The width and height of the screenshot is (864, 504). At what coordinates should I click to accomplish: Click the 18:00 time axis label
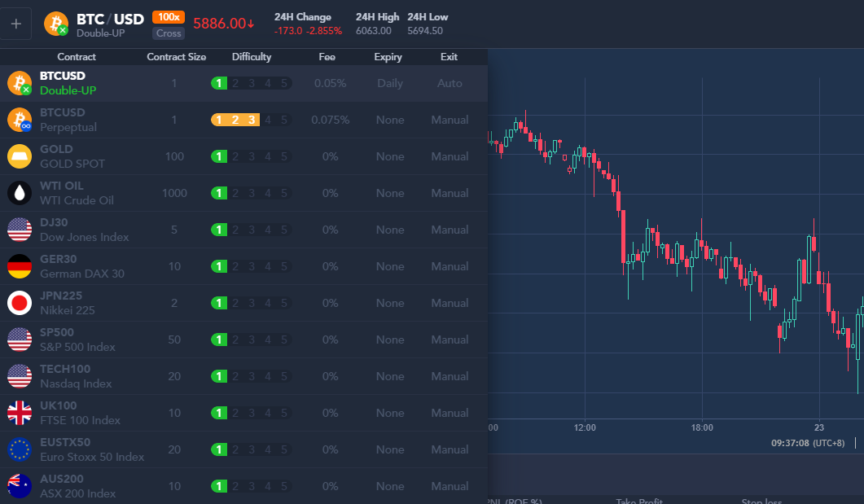pyautogui.click(x=702, y=427)
